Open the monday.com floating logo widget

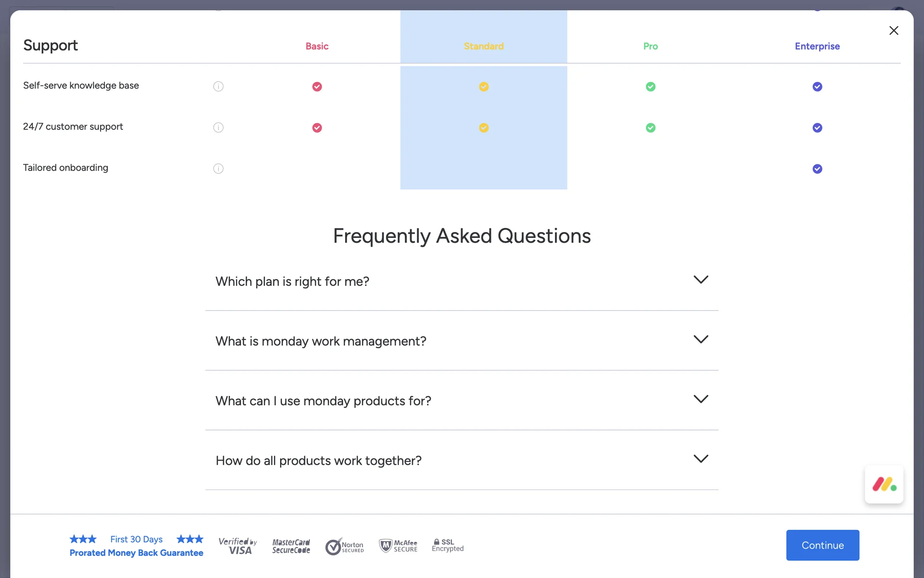coord(884,484)
